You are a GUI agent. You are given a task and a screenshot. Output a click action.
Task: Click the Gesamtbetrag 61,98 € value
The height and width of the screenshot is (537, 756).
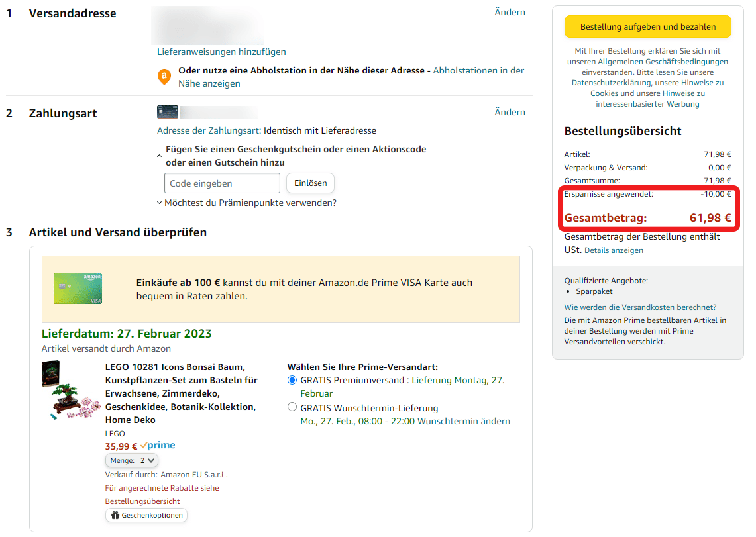[710, 218]
